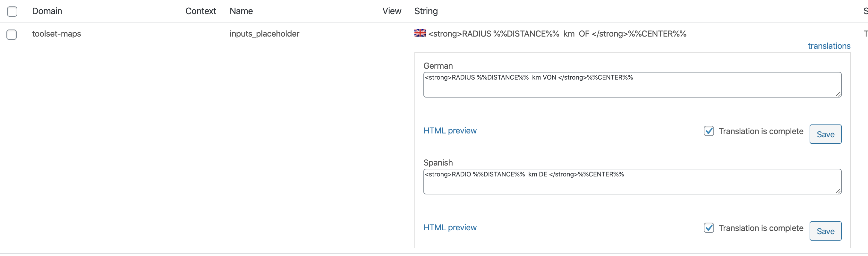Tick the select-all checkbox in header

tap(12, 12)
